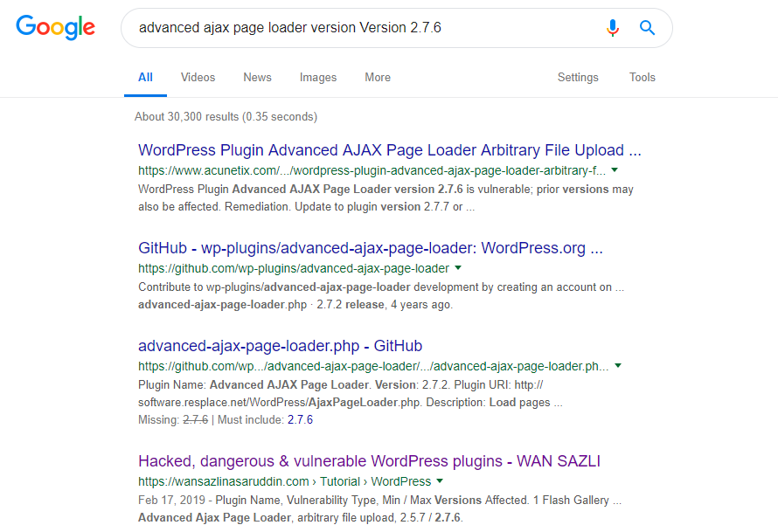Viewport: 778px width, 532px height.
Task: Click the Must include 2.7.6 link
Action: (300, 420)
